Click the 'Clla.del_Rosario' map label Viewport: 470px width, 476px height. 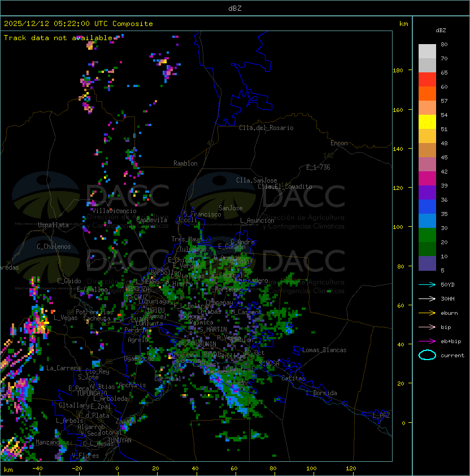click(266, 128)
